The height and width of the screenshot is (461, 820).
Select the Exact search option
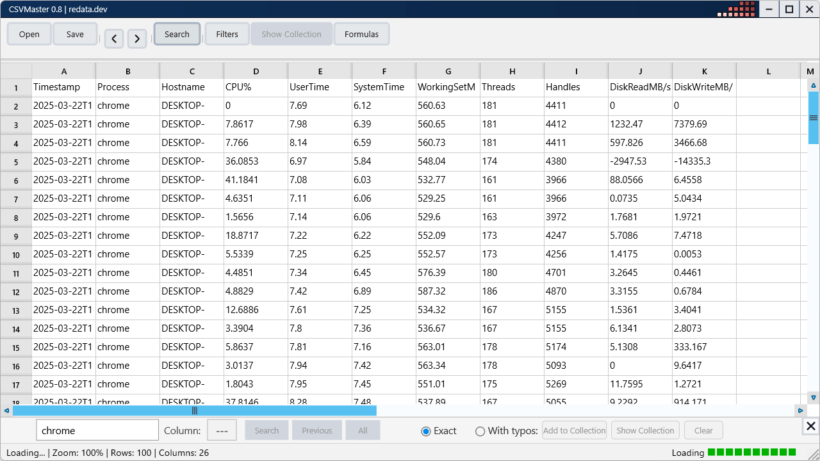click(x=426, y=431)
